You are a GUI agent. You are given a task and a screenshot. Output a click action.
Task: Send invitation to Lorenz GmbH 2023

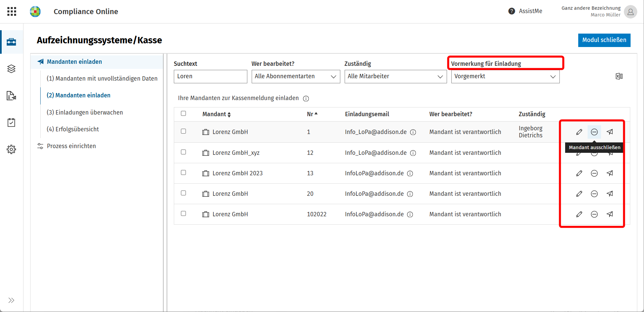tap(610, 173)
